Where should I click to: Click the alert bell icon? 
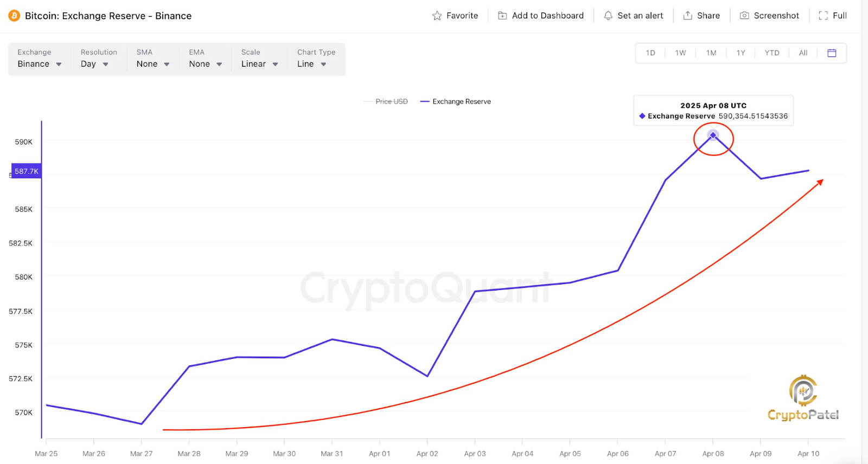tap(608, 16)
